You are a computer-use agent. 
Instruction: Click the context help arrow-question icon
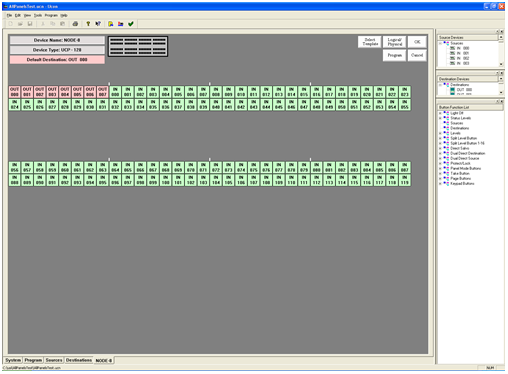[98, 24]
